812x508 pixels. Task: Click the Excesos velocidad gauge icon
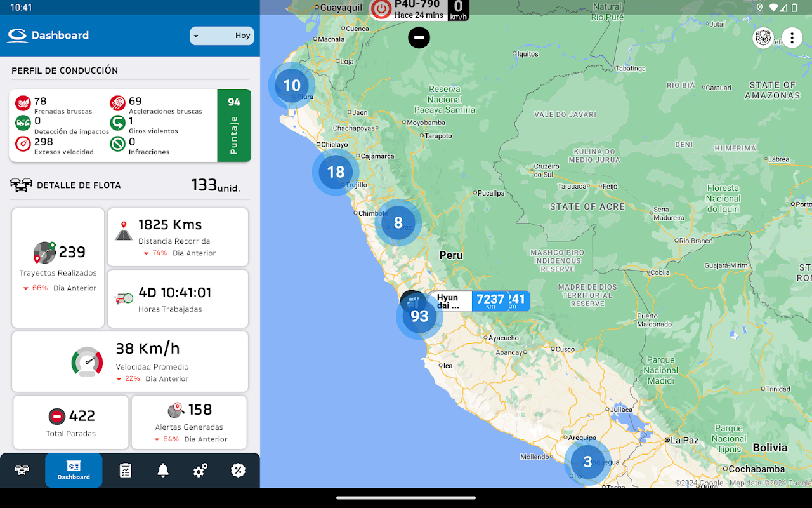[x=23, y=144]
